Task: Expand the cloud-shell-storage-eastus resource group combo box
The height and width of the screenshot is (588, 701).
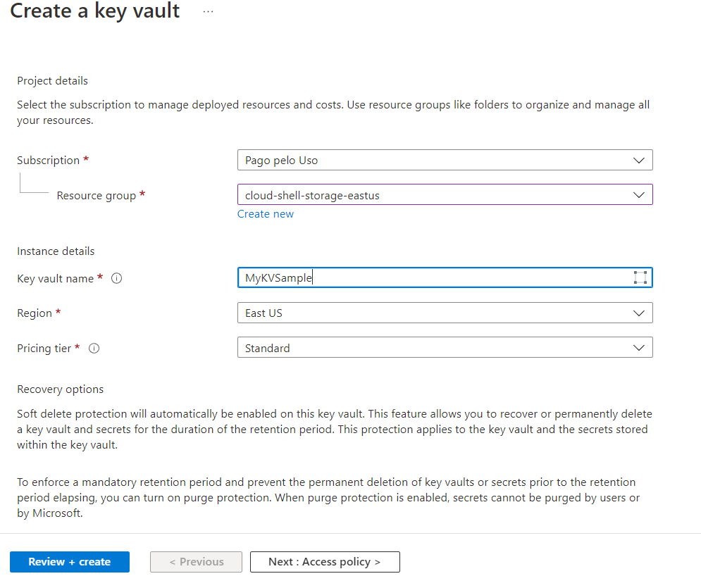Action: click(x=445, y=195)
